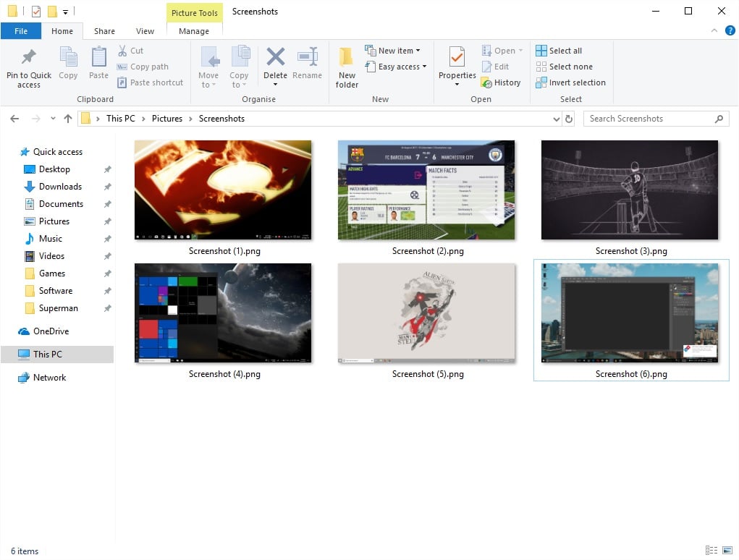The width and height of the screenshot is (739, 560).
Task: Go back with the Back arrow
Action: (x=14, y=119)
